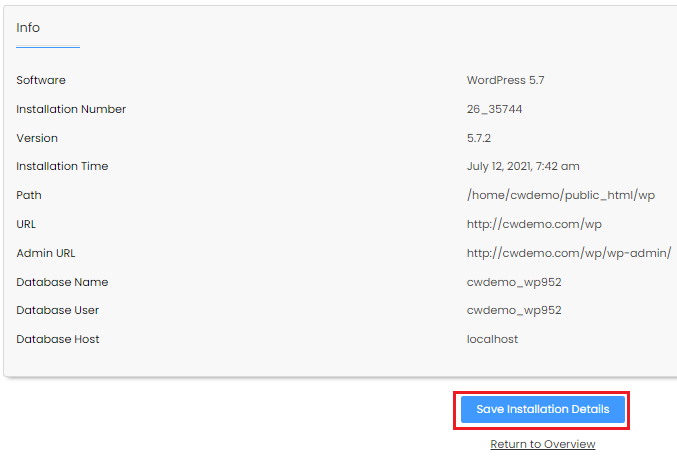Click the Installation Number label

pyautogui.click(x=71, y=109)
